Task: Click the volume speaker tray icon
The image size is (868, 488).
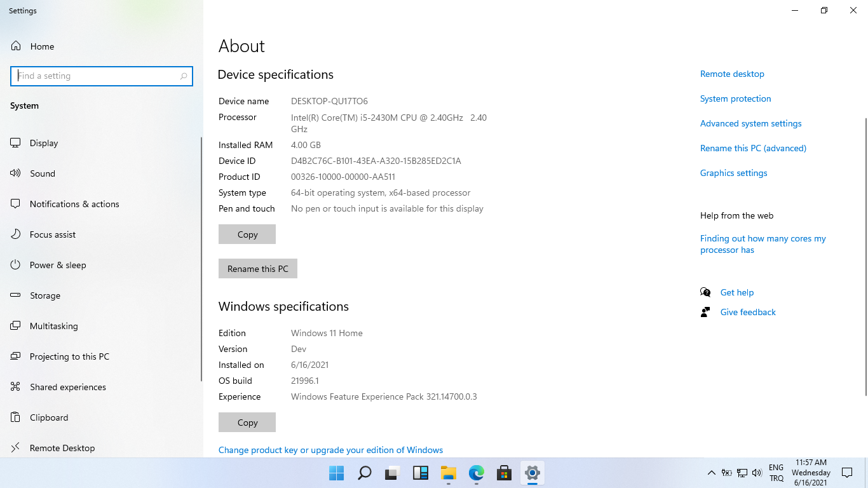Action: (x=757, y=473)
